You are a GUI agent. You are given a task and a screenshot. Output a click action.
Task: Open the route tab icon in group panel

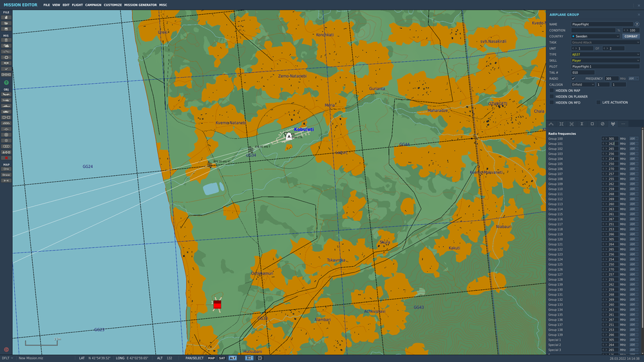click(551, 124)
